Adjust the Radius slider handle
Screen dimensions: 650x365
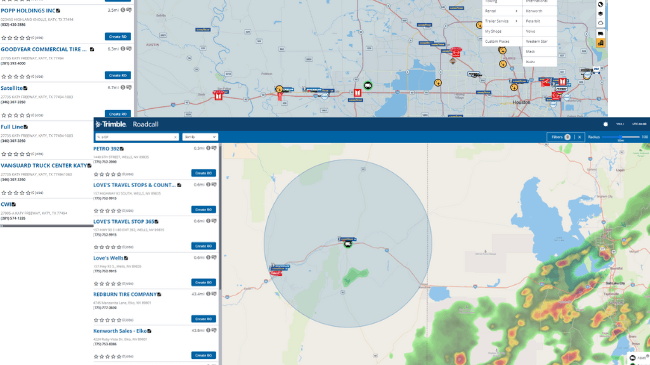(x=621, y=137)
